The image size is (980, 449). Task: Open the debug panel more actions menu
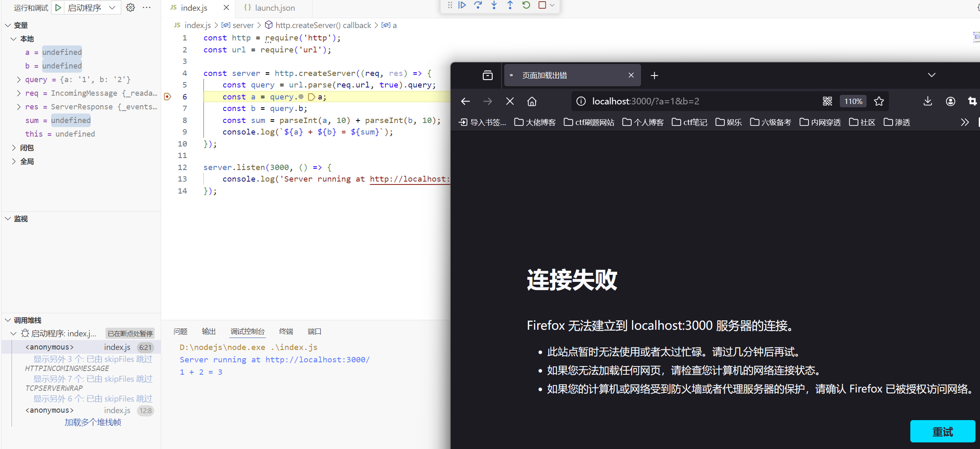tap(146, 7)
